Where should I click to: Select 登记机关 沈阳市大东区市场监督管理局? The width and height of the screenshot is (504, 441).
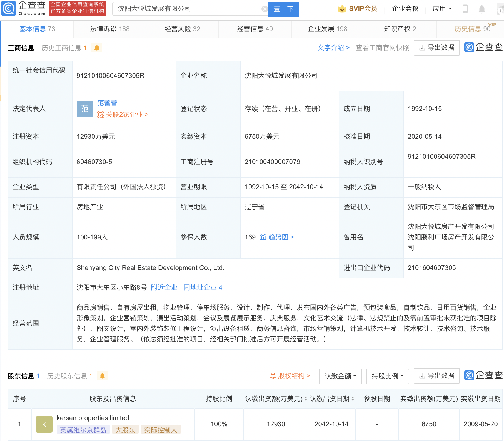(x=451, y=207)
